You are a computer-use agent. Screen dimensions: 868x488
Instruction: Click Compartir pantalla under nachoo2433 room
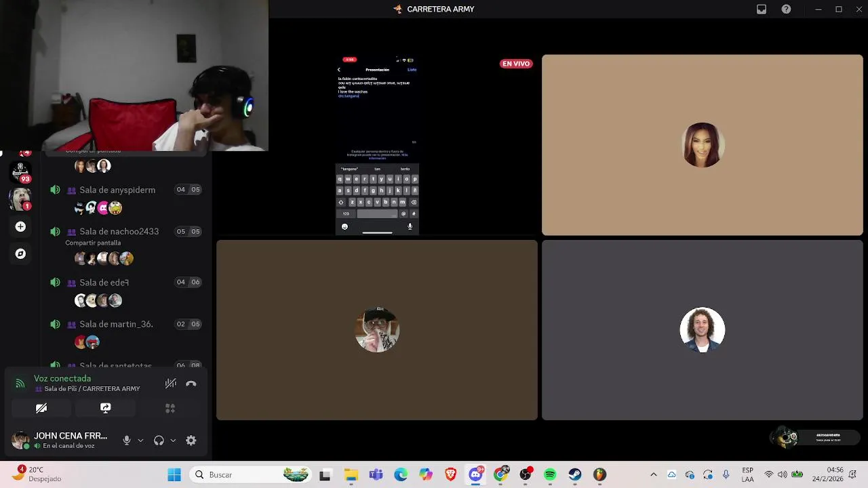point(93,243)
